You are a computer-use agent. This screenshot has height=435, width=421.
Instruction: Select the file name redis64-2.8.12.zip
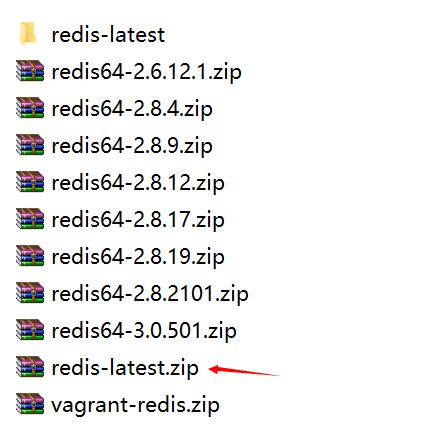(x=138, y=183)
